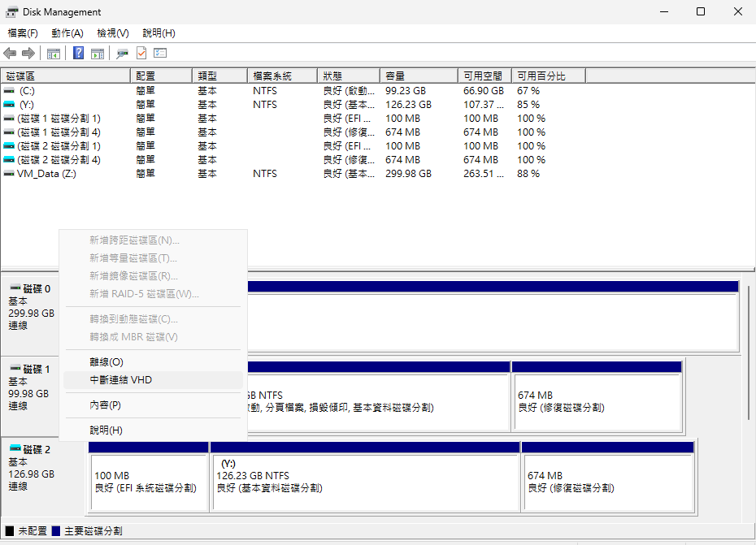
Task: Choose 離線(O) from the context menu
Action: [106, 362]
